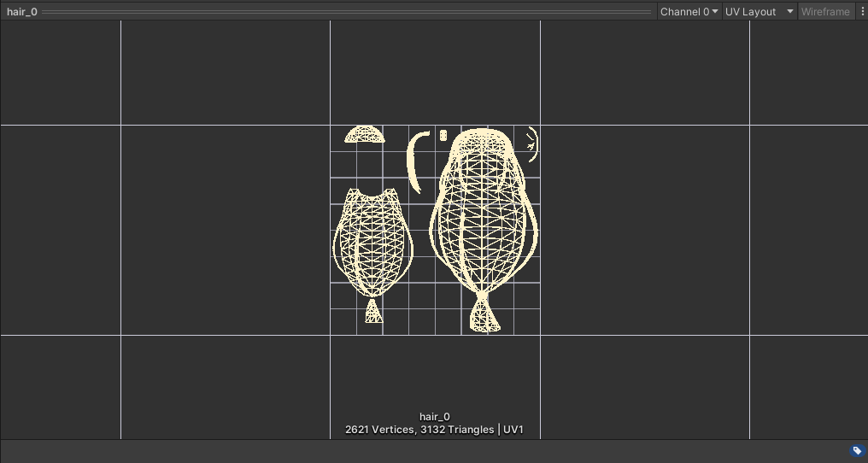The height and width of the screenshot is (463, 868).
Task: Open the Channel 0 dropdown
Action: (689, 12)
